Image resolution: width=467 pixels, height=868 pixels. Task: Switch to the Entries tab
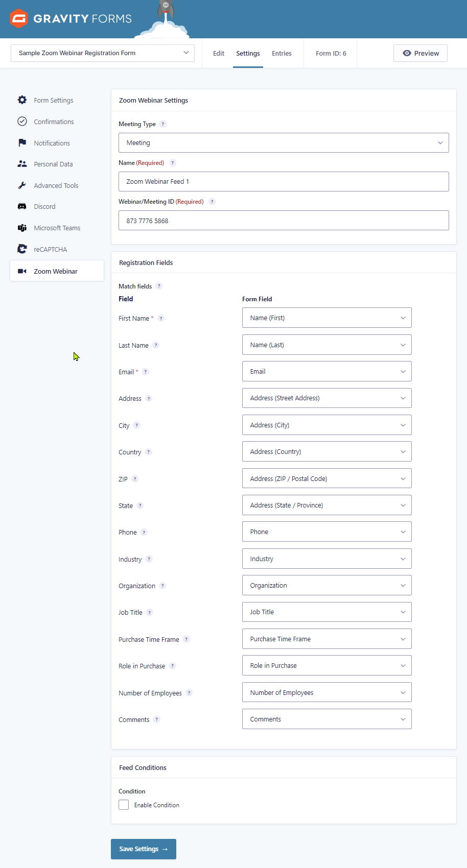point(282,53)
